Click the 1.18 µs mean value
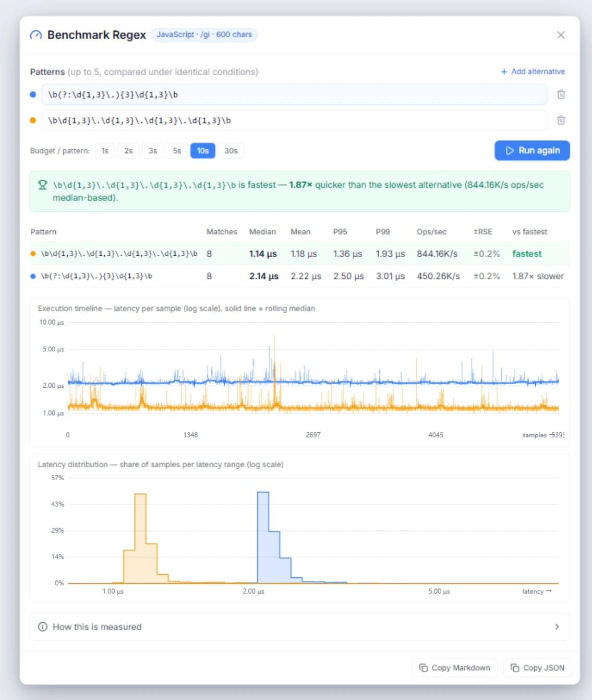592x700 pixels. tap(304, 254)
